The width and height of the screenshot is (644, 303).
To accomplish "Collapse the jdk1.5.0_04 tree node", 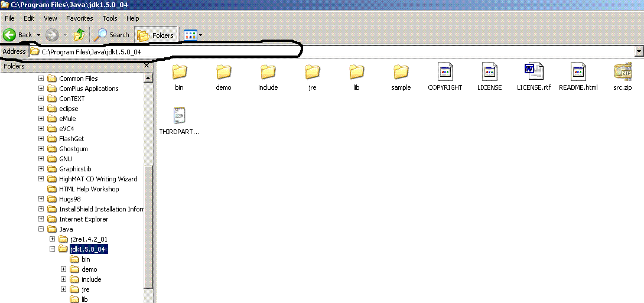I will tap(52, 249).
